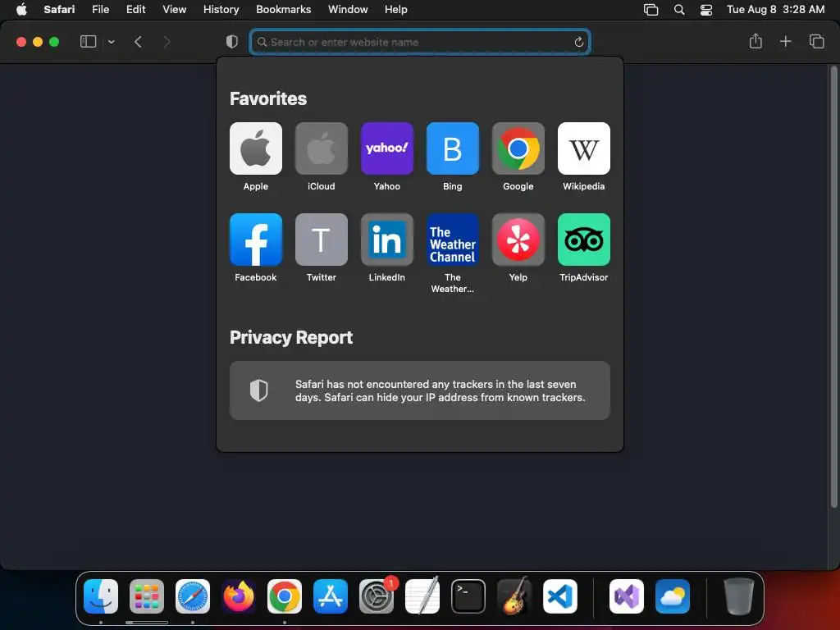Screen dimensions: 840x630
Task: Open Launchpad from the Dock
Action: click(x=147, y=596)
